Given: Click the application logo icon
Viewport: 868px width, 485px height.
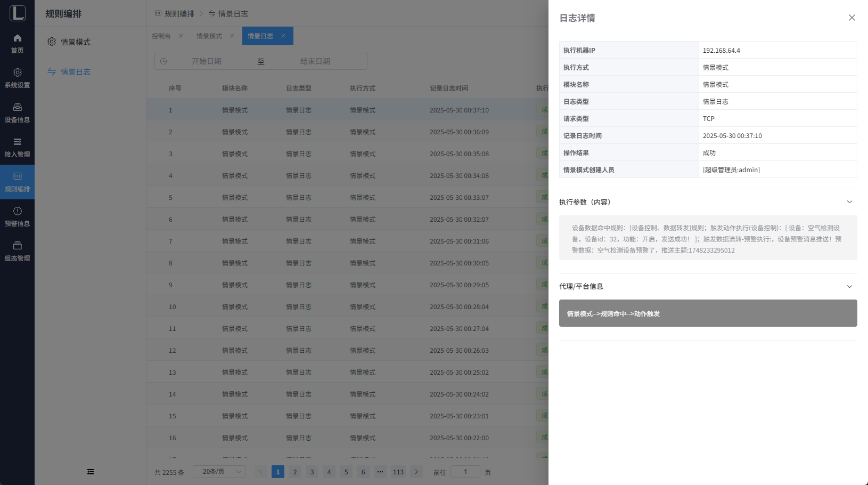Looking at the screenshot, I should pos(17,13).
